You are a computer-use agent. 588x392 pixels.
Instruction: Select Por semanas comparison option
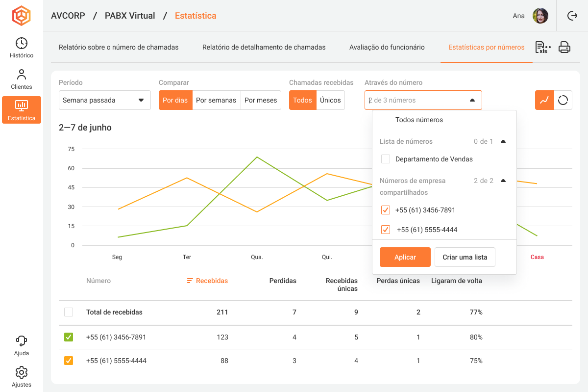[216, 100]
